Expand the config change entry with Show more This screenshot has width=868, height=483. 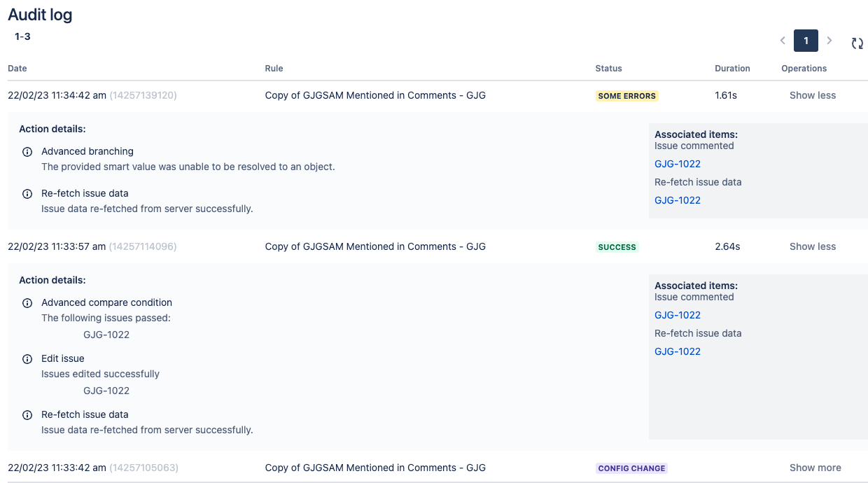click(x=815, y=468)
